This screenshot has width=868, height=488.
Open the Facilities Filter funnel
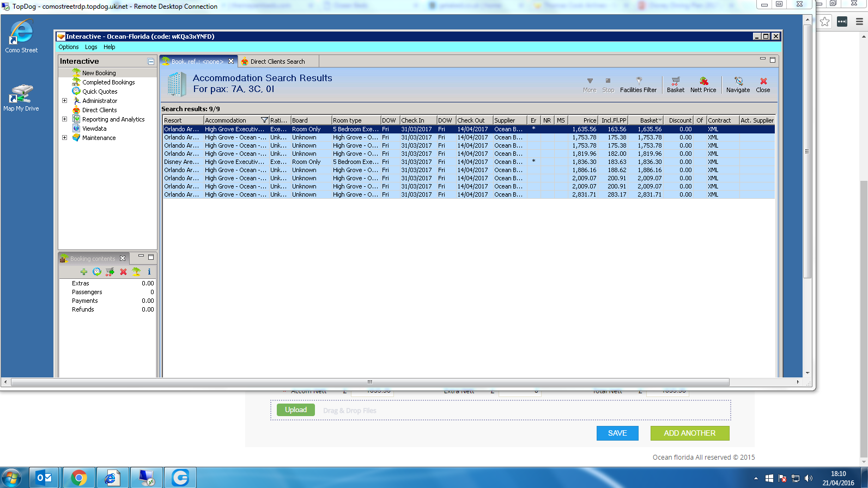pos(638,84)
